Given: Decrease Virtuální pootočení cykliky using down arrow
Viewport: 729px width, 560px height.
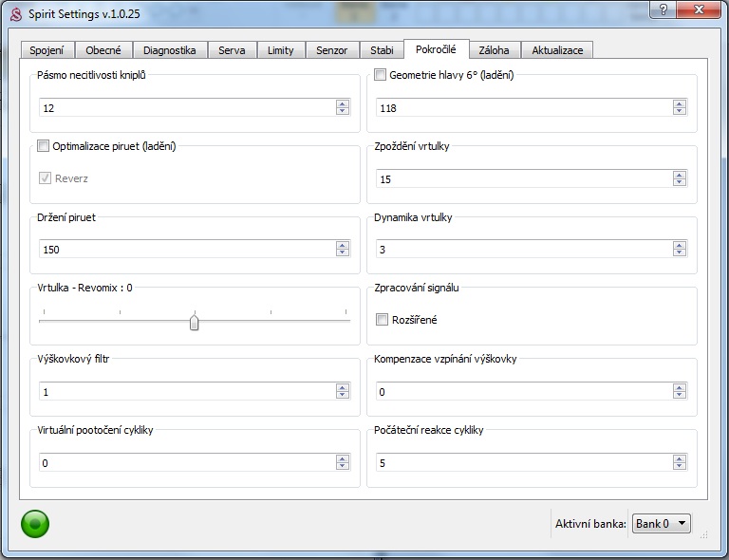Looking at the screenshot, I should point(343,466).
